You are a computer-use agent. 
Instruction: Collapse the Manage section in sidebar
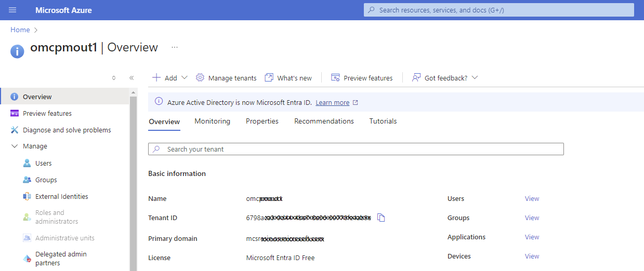click(15, 146)
